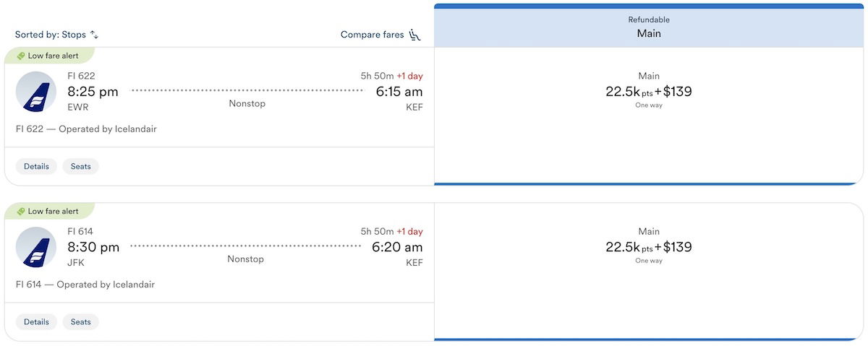Click the second Low fare alert badge
This screenshot has height=346, width=868.
(52, 212)
